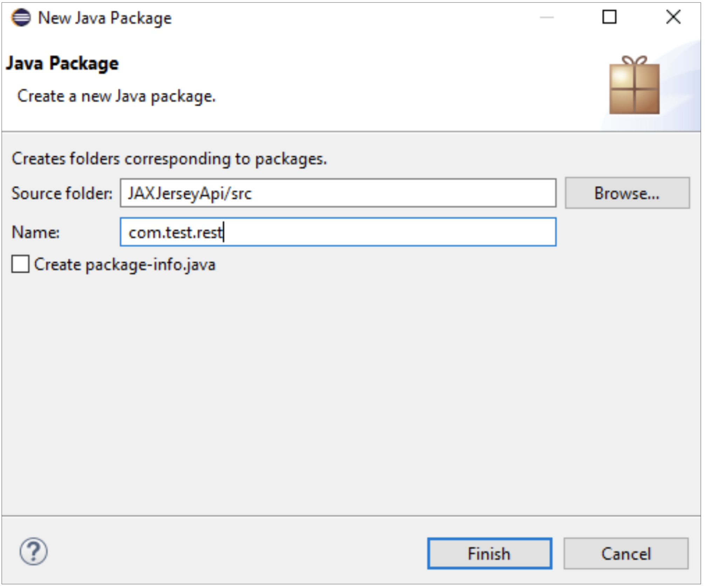
Task: Open help with the question mark icon
Action: (x=33, y=552)
